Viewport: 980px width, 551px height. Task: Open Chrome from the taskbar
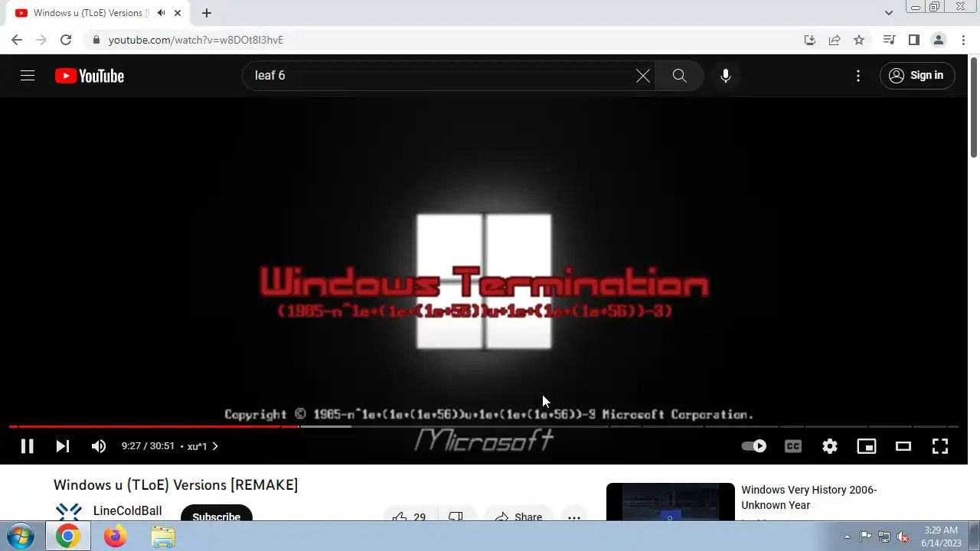click(x=67, y=536)
